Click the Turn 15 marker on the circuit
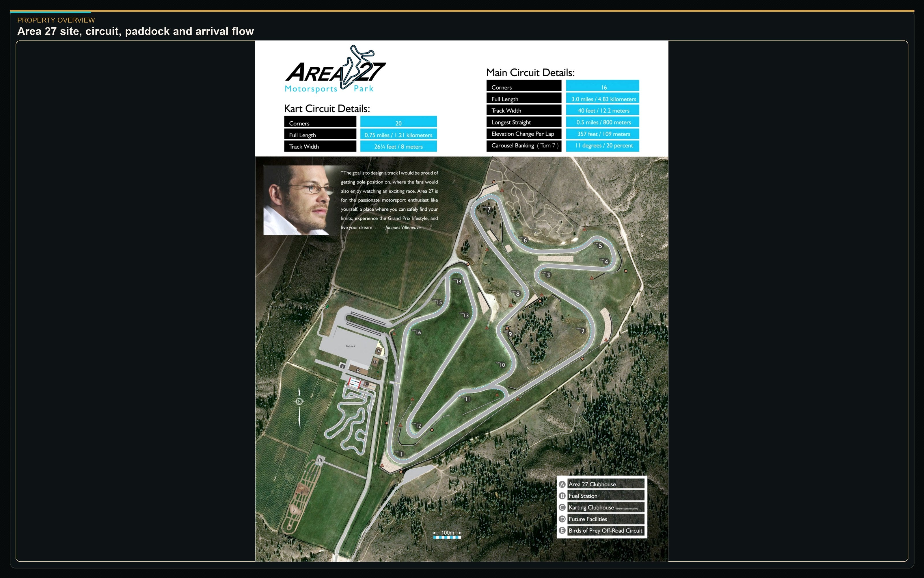Screen dimensions: 924x578 point(438,302)
